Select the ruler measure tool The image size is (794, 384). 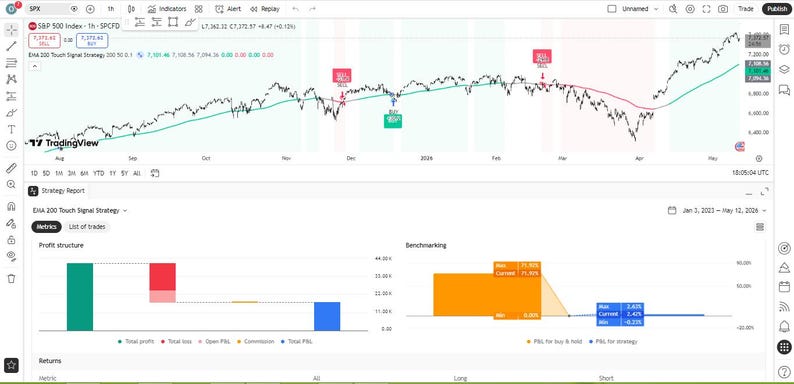click(x=11, y=168)
